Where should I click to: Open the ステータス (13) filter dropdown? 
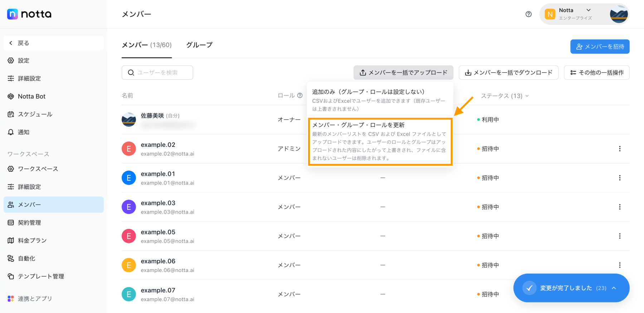pos(505,96)
